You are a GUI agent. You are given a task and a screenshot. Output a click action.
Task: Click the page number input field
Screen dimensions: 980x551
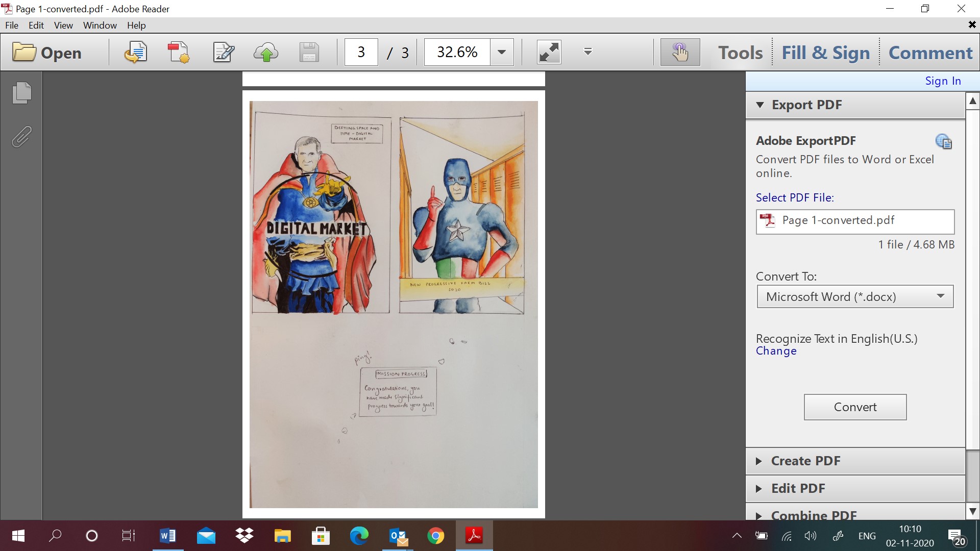[361, 52]
